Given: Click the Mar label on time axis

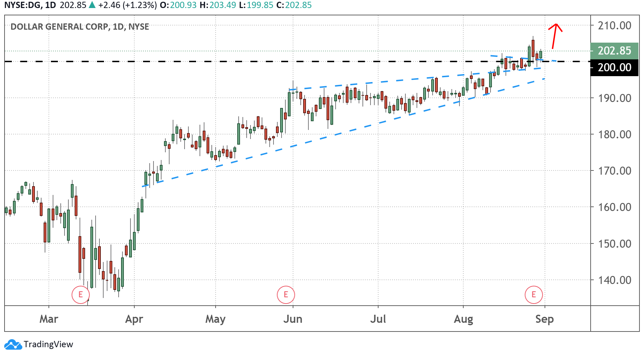Looking at the screenshot, I should 49,319.
